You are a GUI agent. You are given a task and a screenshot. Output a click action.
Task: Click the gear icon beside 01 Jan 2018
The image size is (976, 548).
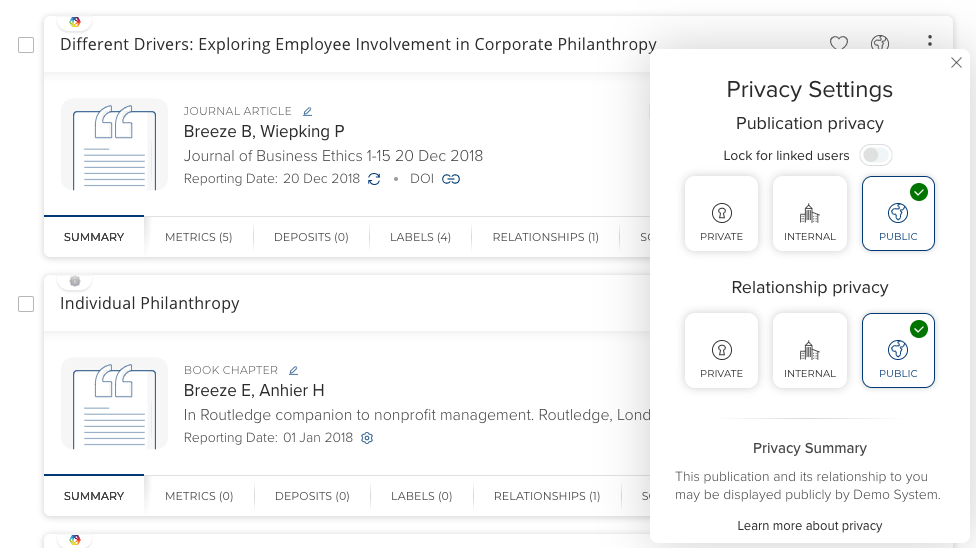(x=367, y=438)
